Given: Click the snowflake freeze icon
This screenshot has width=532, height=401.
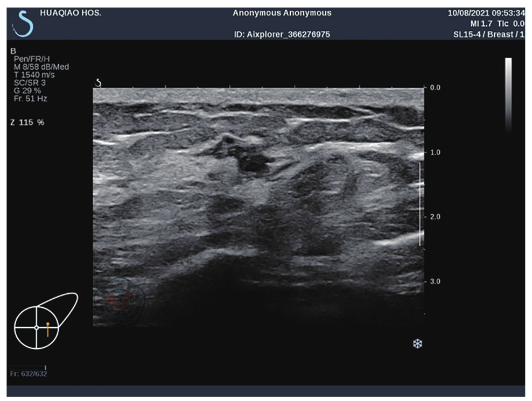Looking at the screenshot, I should (x=417, y=343).
